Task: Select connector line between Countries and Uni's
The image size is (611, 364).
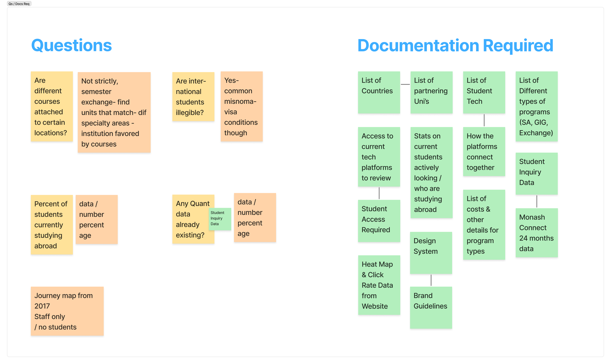Action: pos(405,84)
